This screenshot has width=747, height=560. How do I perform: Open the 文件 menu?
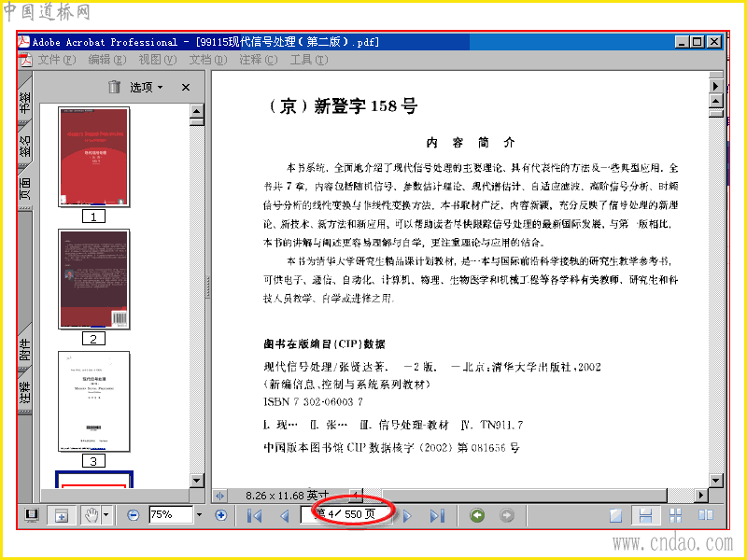click(x=57, y=60)
